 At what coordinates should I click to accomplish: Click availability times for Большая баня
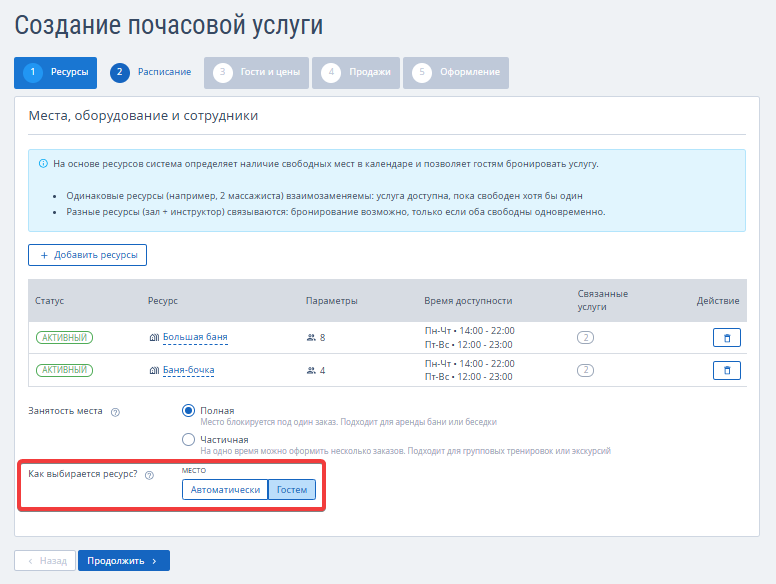point(470,338)
